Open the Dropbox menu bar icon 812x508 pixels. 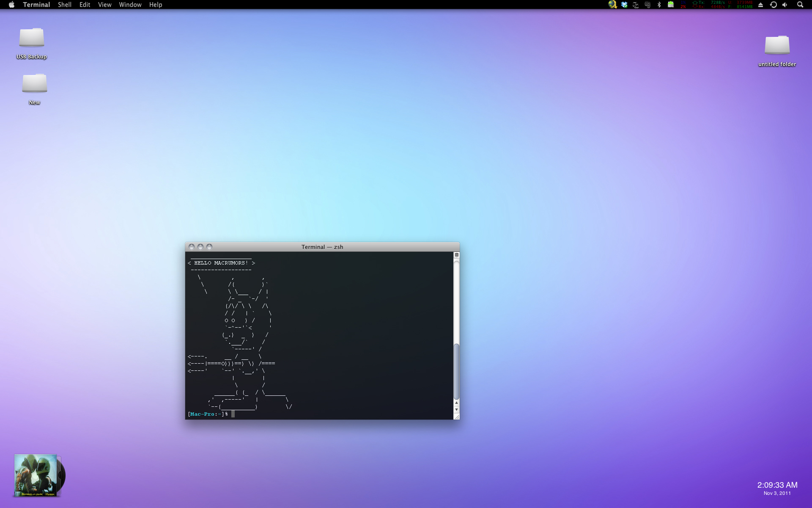(x=624, y=5)
